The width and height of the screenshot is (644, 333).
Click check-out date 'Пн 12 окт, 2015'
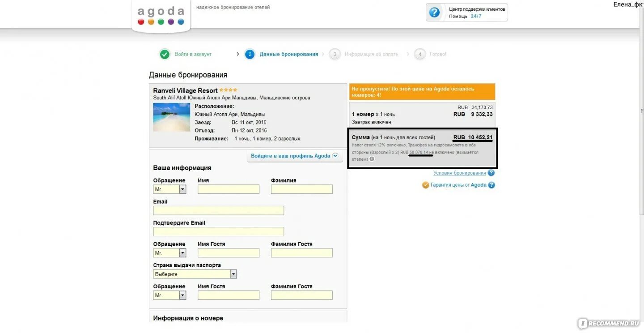pos(249,130)
